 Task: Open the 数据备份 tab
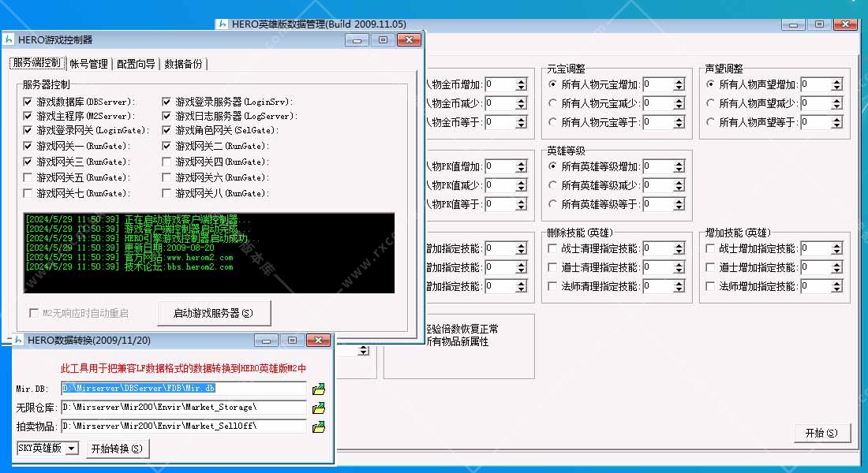183,64
